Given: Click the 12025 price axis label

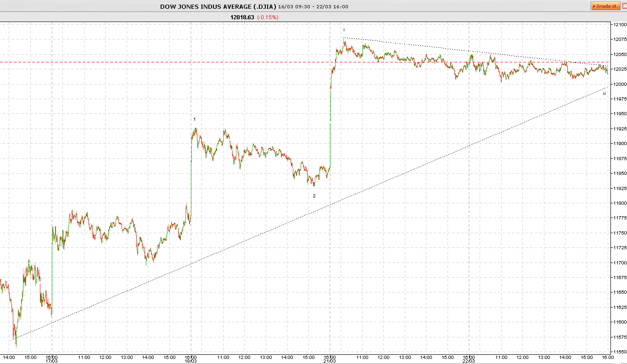Looking at the screenshot, I should click(x=619, y=69).
